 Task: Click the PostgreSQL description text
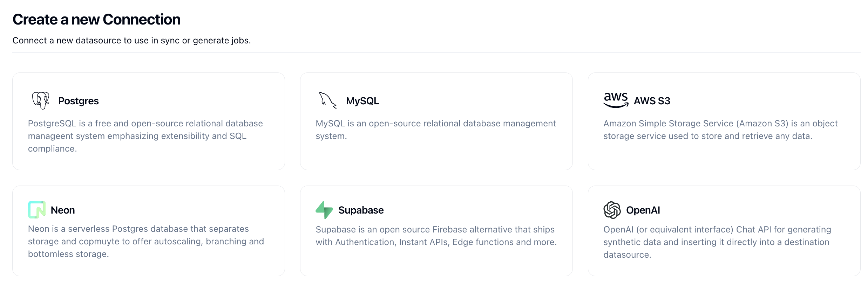point(145,136)
